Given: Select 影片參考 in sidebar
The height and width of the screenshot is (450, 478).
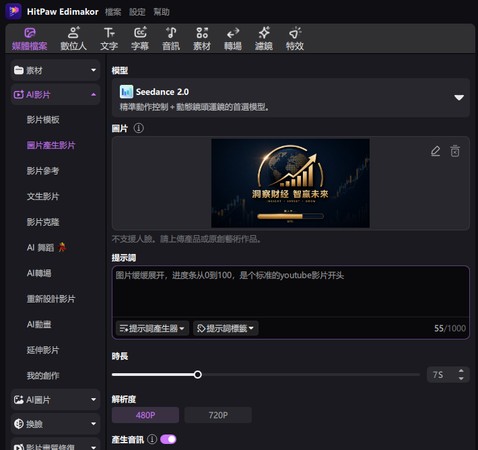Looking at the screenshot, I should coord(43,171).
